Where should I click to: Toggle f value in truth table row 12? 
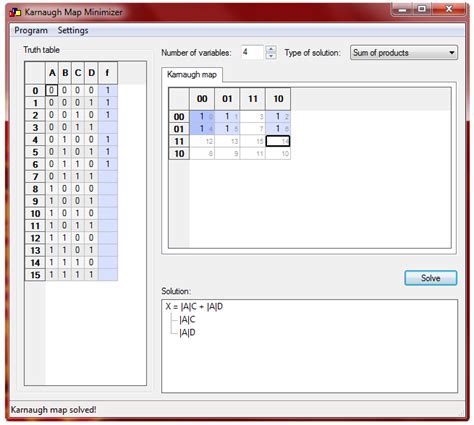click(108, 238)
